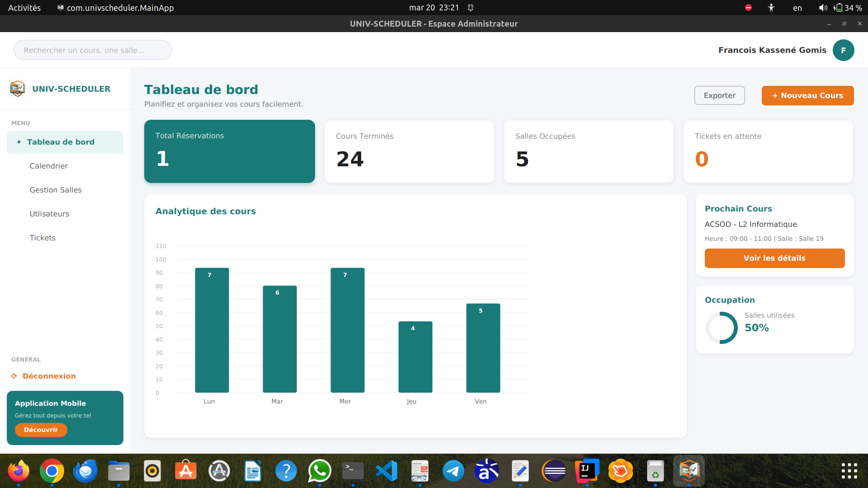The height and width of the screenshot is (488, 868).
Task: Click the Activités button in top bar
Action: [24, 8]
